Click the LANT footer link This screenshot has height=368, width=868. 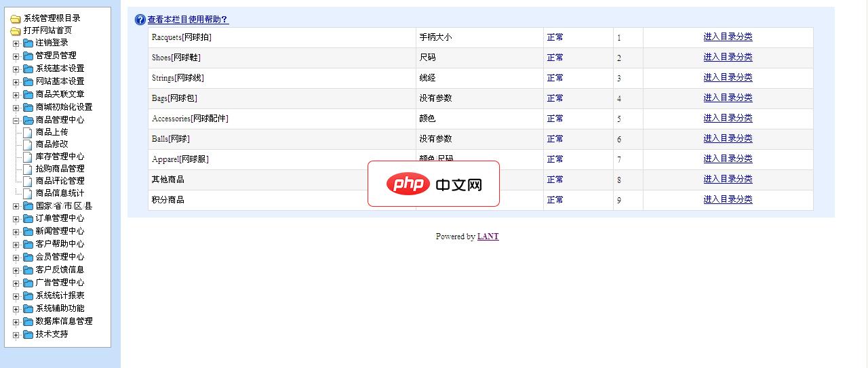pos(488,237)
